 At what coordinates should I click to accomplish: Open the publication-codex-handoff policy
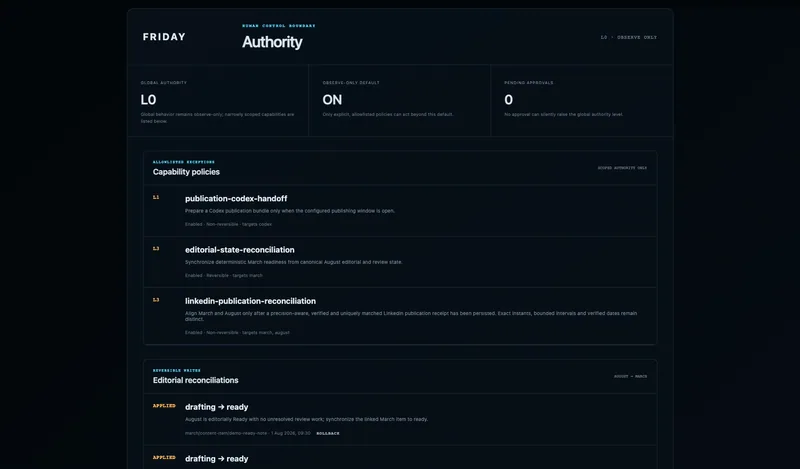236,199
